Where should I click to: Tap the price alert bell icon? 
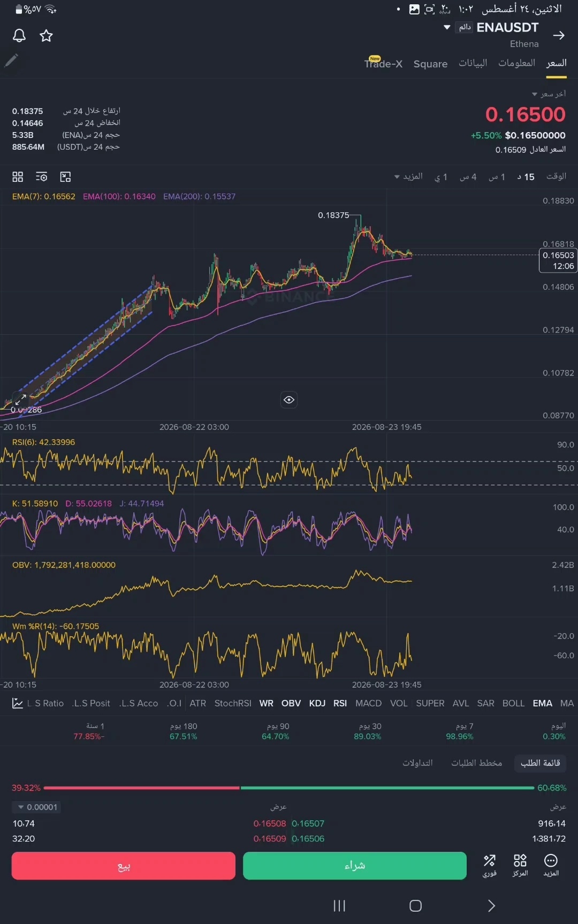[x=19, y=36]
